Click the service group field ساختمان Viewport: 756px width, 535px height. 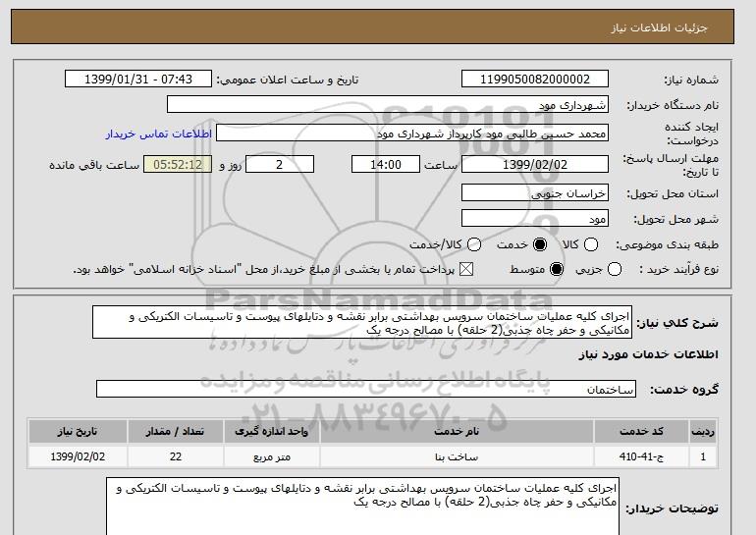pos(366,389)
